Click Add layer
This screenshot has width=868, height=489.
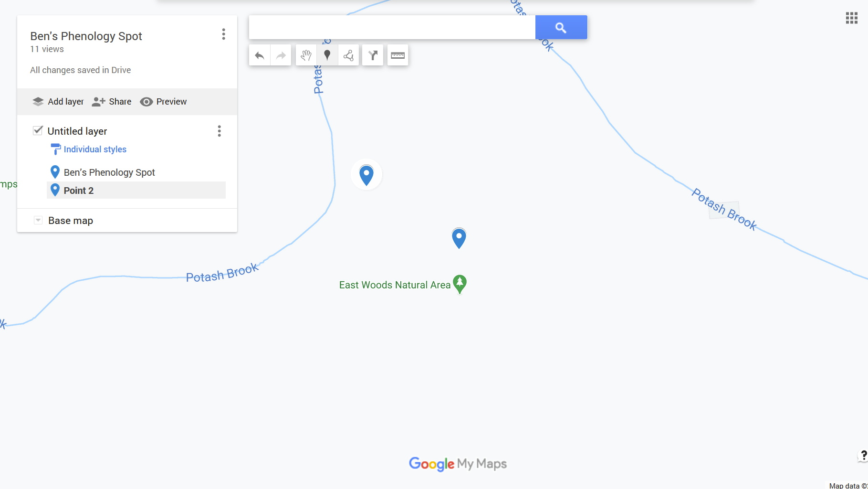(x=58, y=102)
